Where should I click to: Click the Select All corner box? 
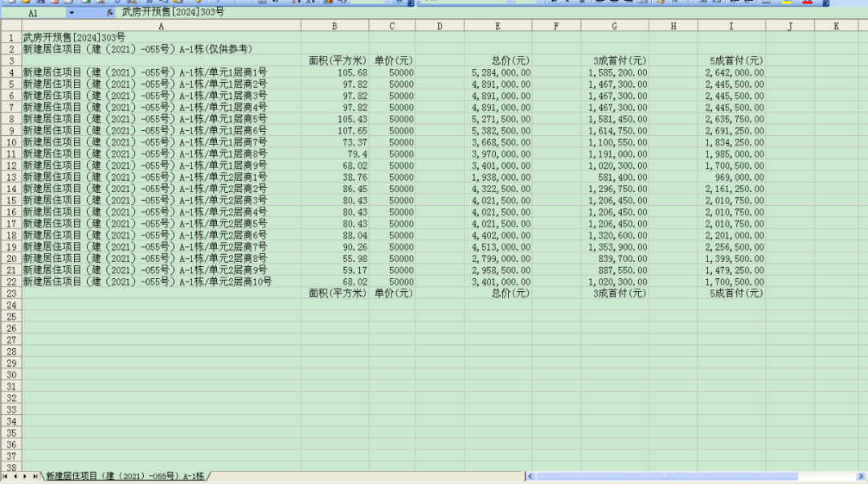[11, 26]
